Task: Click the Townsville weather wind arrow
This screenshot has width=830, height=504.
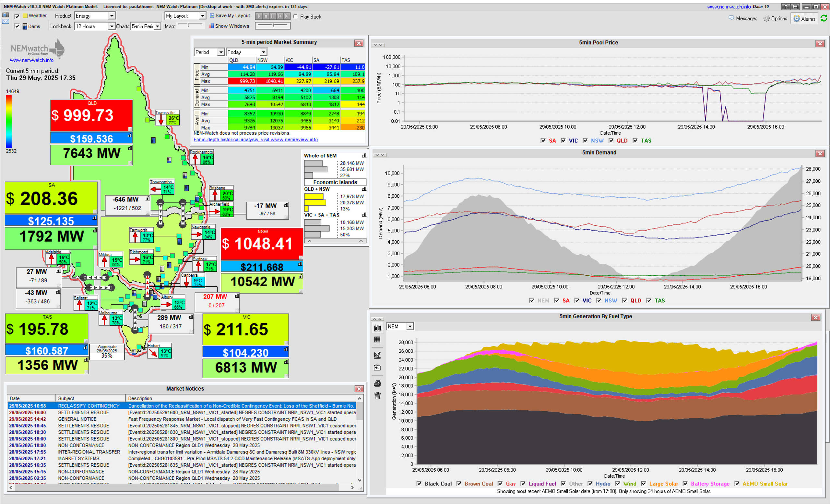Action: point(161,120)
